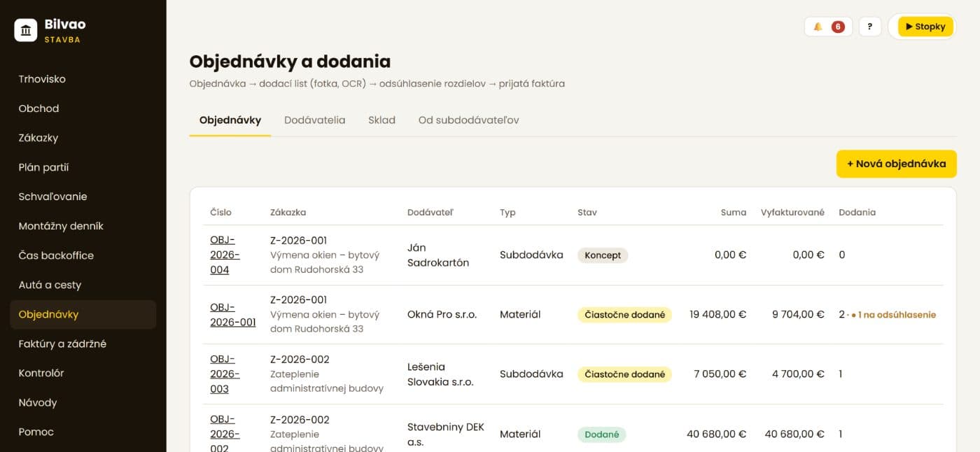Image resolution: width=980 pixels, height=452 pixels.
Task: Open Kontrolór in the sidebar
Action: pos(83,373)
